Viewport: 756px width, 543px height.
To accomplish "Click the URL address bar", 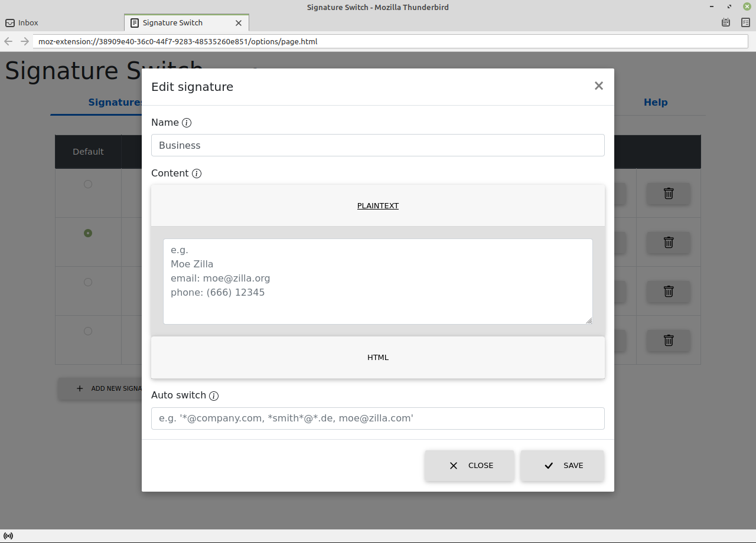I will pyautogui.click(x=390, y=42).
